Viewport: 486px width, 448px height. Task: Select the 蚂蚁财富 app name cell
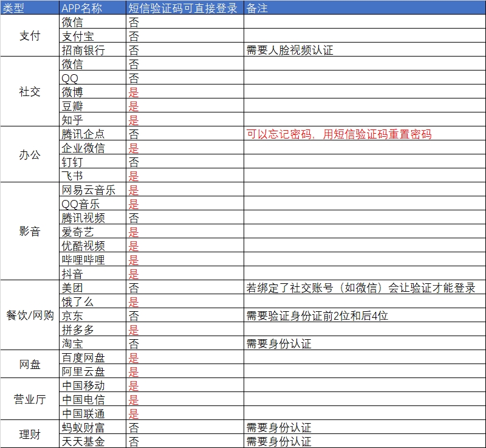[x=93, y=427]
